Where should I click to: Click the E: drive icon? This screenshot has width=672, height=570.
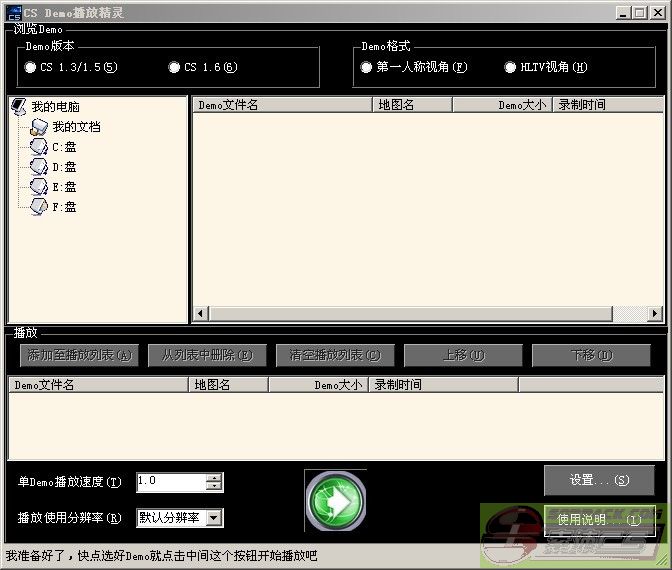click(39, 187)
